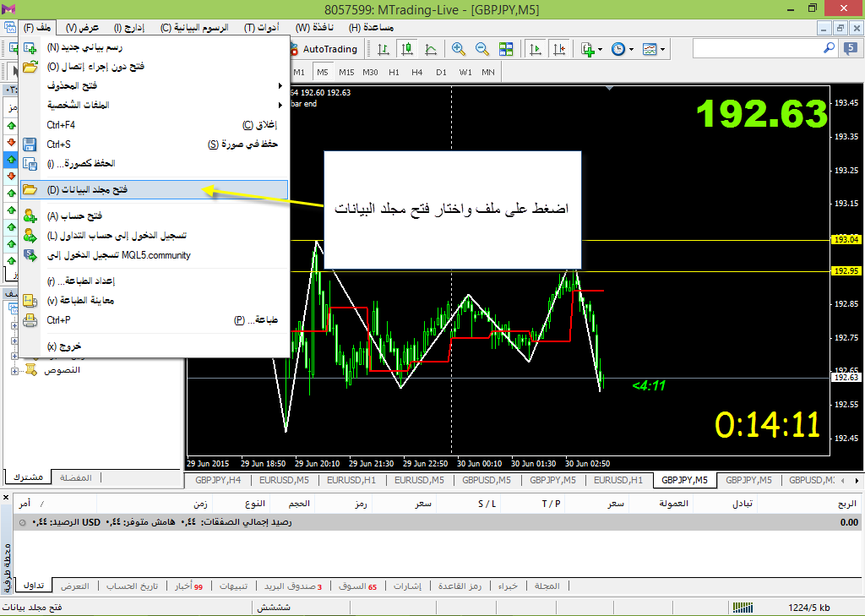This screenshot has height=616, width=865.
Task: Click the search magnifier icon
Action: point(829,48)
